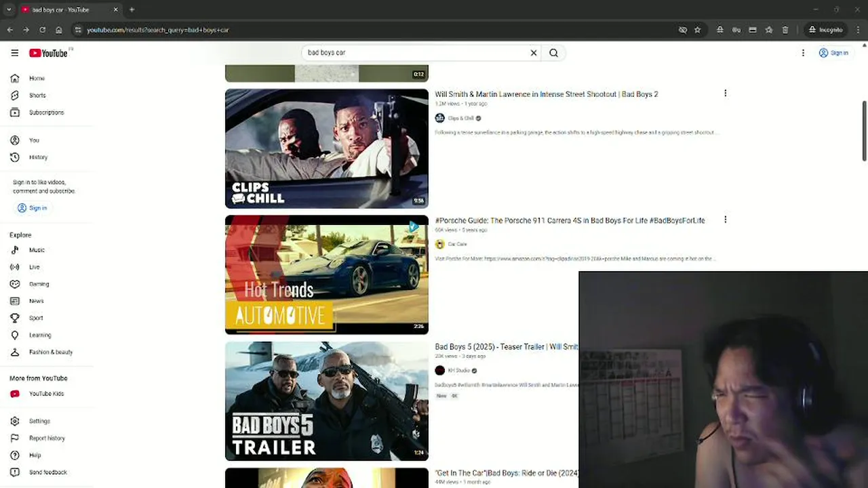The width and height of the screenshot is (868, 488).
Task: Open YouTube top-right settings dots menu
Action: [803, 53]
